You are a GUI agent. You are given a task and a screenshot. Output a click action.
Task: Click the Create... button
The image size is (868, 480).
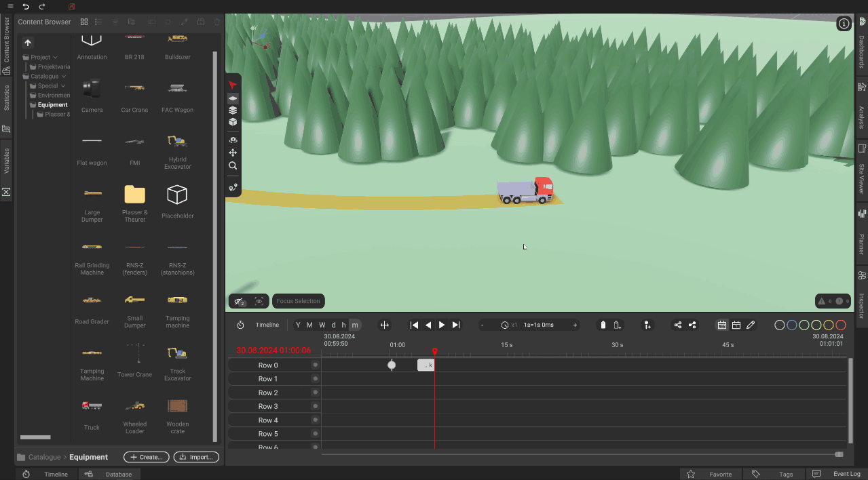point(146,457)
